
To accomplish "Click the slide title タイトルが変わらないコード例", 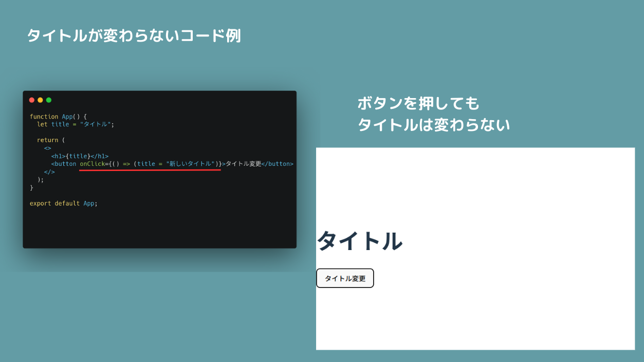I will (134, 36).
